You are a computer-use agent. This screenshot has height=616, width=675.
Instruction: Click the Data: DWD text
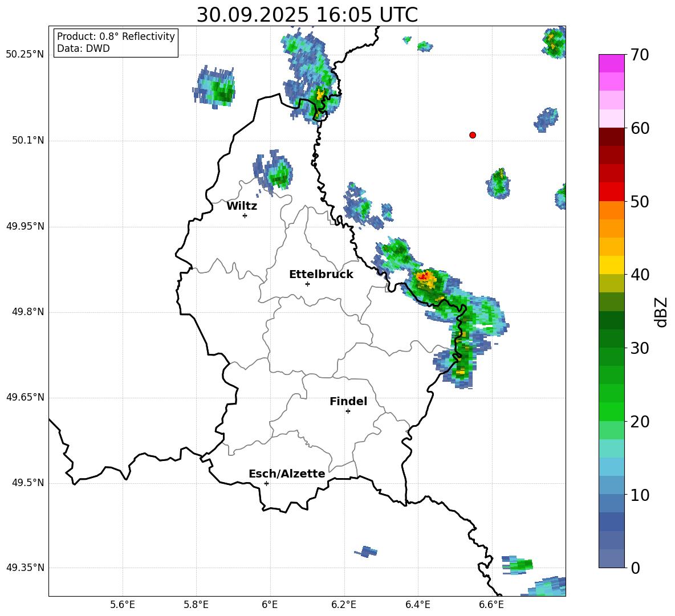click(x=83, y=48)
